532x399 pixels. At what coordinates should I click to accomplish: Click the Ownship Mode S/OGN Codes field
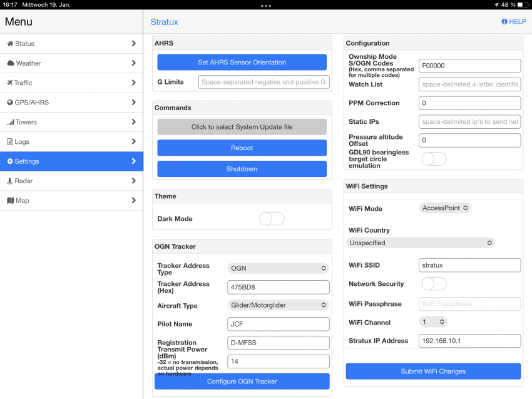(469, 66)
